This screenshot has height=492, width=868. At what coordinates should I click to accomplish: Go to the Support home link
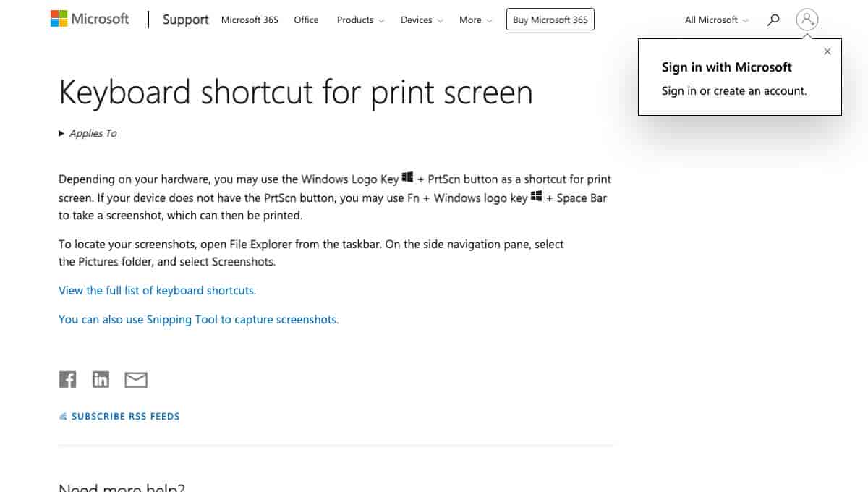(x=185, y=20)
